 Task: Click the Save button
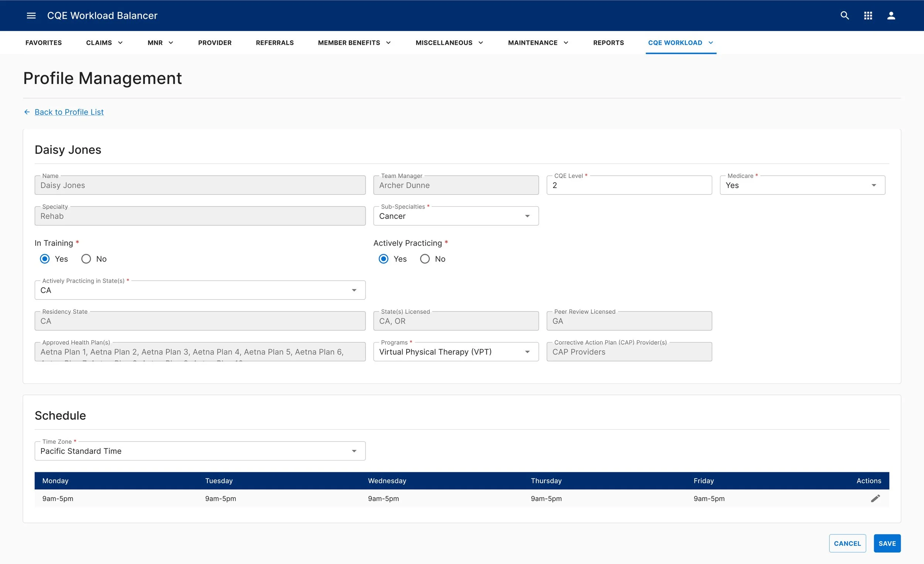pyautogui.click(x=887, y=543)
